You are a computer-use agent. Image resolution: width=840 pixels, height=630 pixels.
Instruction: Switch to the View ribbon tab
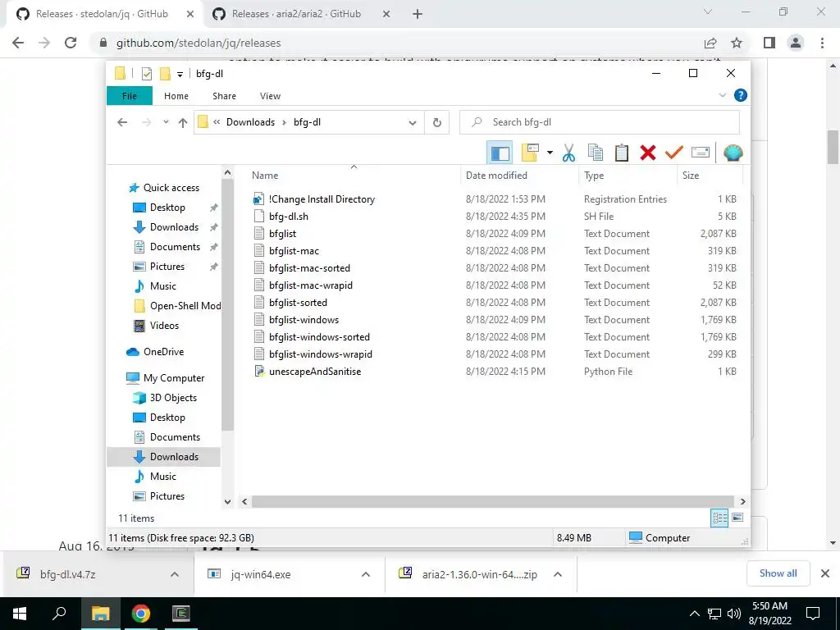click(x=270, y=96)
